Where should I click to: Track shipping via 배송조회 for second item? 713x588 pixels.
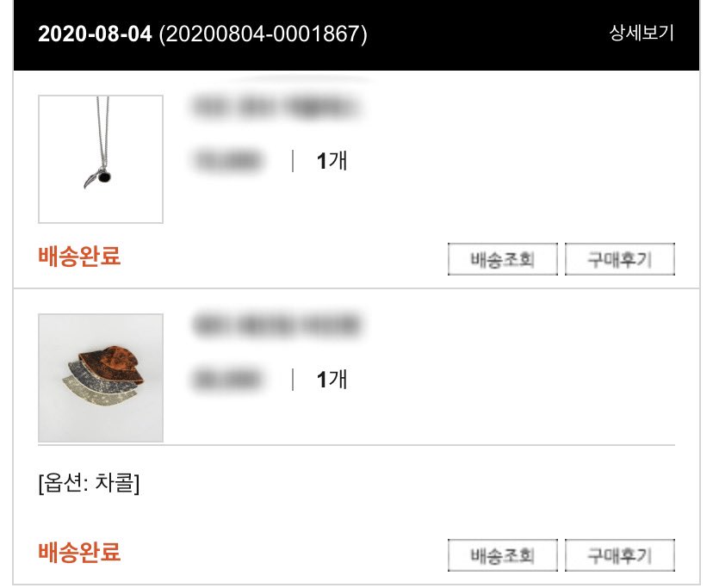click(502, 554)
